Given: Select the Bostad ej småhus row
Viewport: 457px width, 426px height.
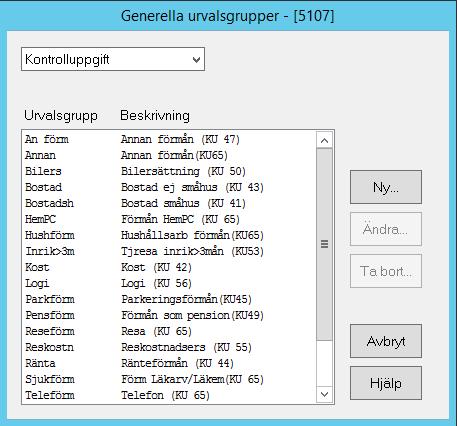Looking at the screenshot, I should coord(169,187).
